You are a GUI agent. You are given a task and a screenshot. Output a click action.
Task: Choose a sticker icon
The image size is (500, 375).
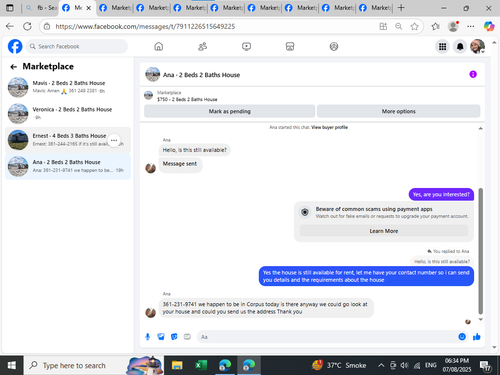point(174,337)
